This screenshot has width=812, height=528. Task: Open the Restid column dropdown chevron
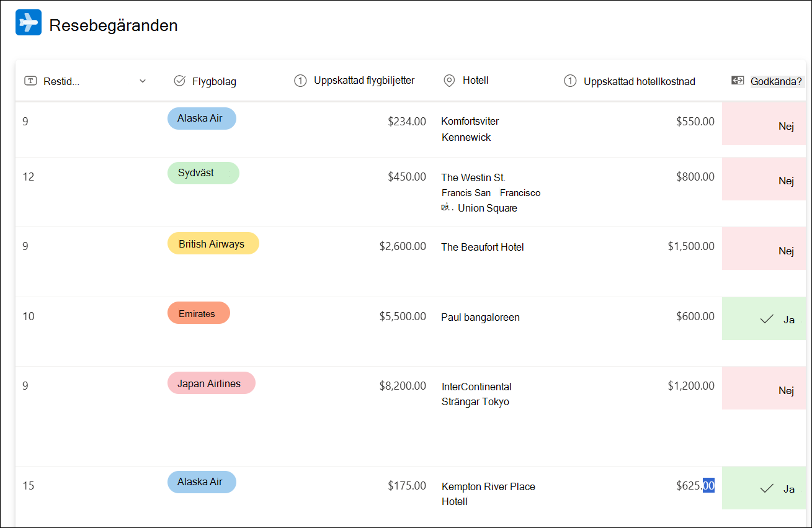[143, 81]
